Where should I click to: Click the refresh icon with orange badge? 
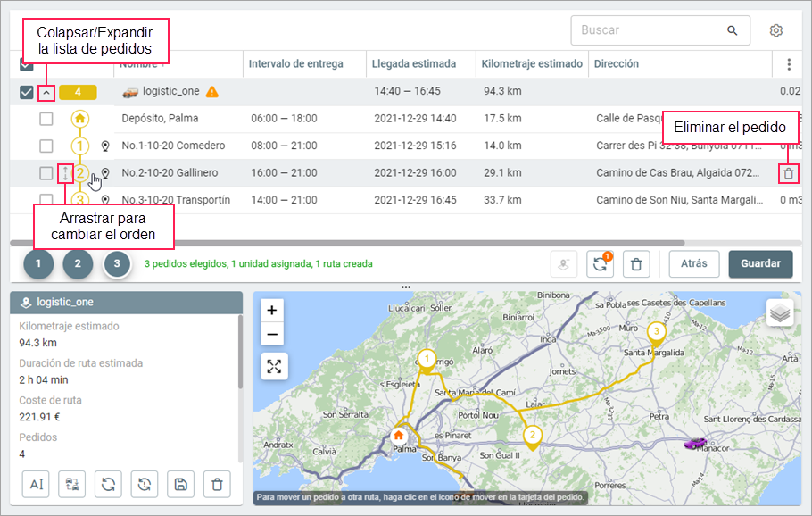click(x=601, y=263)
